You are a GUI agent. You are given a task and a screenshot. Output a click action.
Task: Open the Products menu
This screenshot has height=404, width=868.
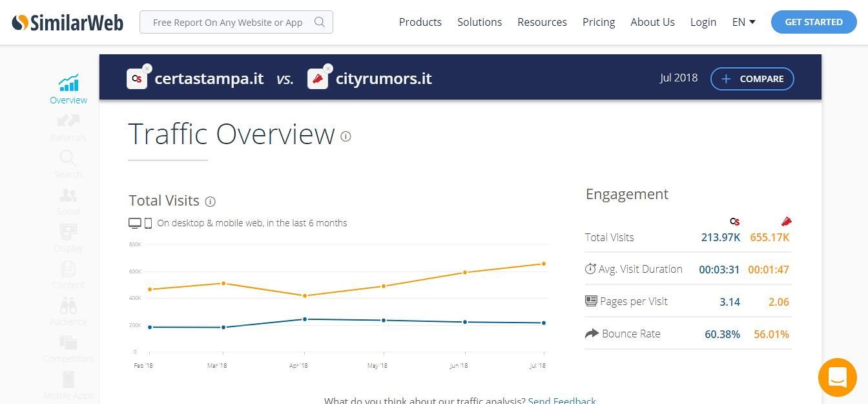pos(420,22)
